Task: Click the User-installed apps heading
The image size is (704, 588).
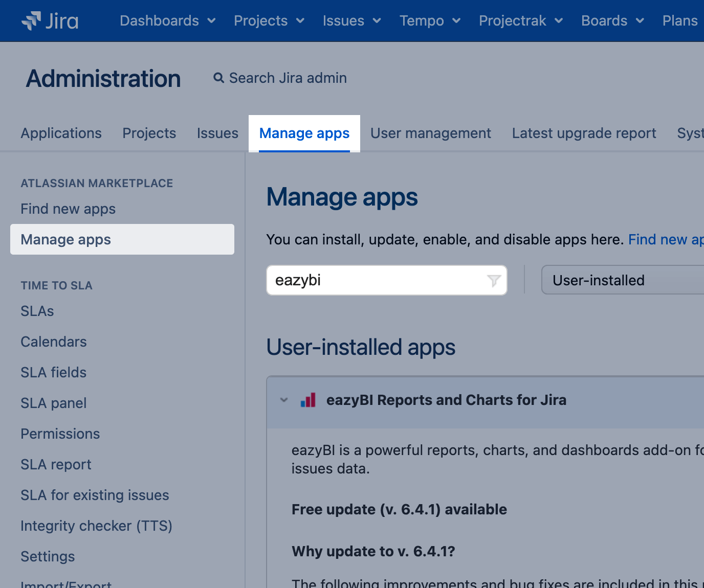Action: (361, 347)
